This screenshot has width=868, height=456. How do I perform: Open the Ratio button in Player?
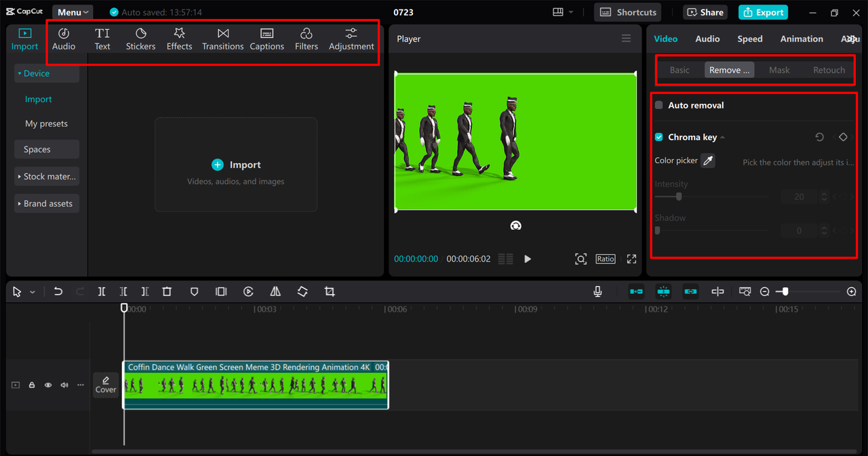click(x=606, y=259)
